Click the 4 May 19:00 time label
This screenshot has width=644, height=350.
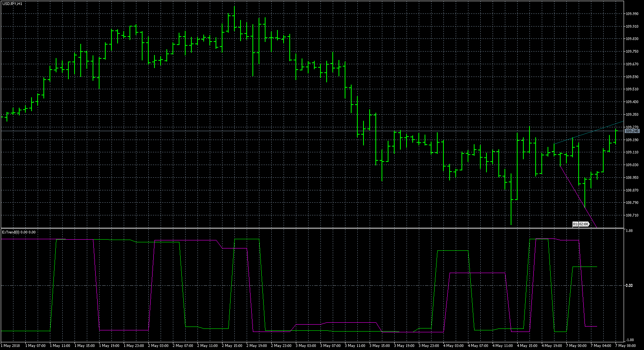coord(552,346)
